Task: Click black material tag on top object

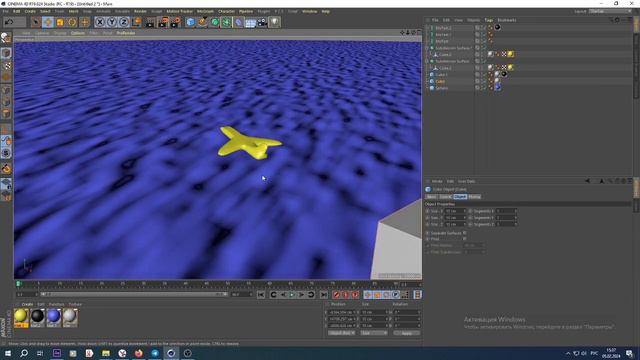Action: 497,28
